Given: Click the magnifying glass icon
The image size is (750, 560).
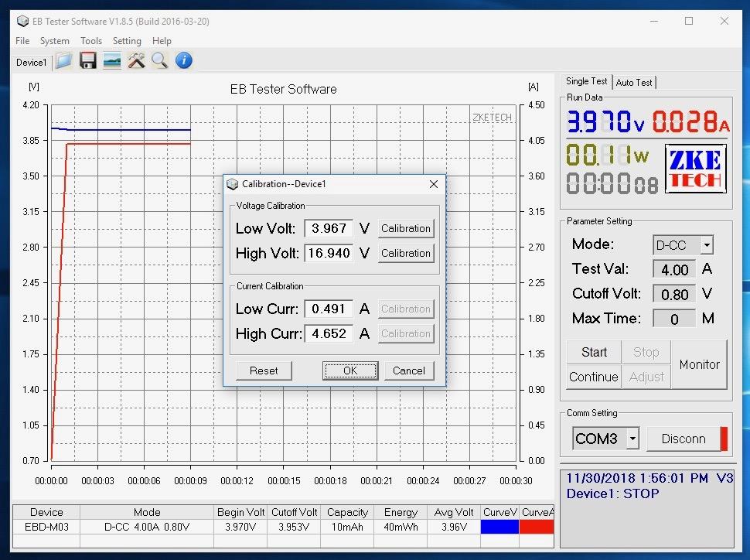Looking at the screenshot, I should tap(159, 61).
